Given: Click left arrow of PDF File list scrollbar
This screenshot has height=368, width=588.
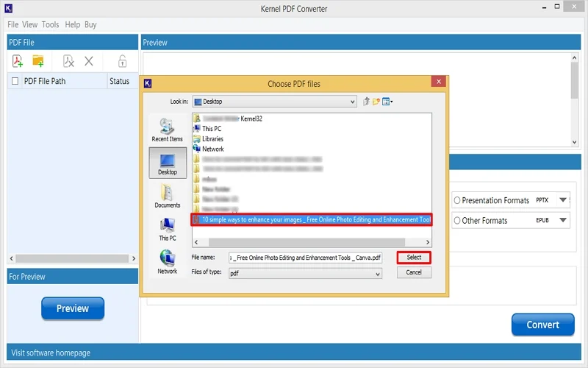Looking at the screenshot, I should click(12, 259).
